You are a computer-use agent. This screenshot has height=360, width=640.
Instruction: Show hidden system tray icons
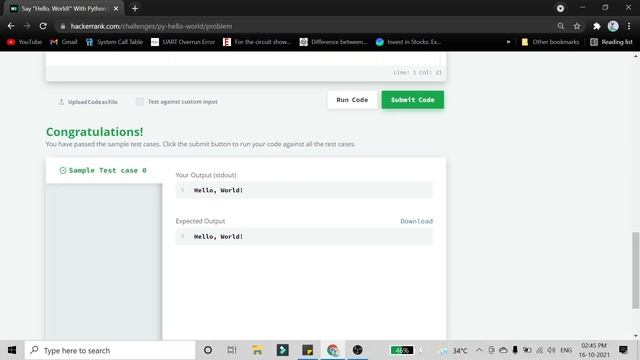point(479,350)
